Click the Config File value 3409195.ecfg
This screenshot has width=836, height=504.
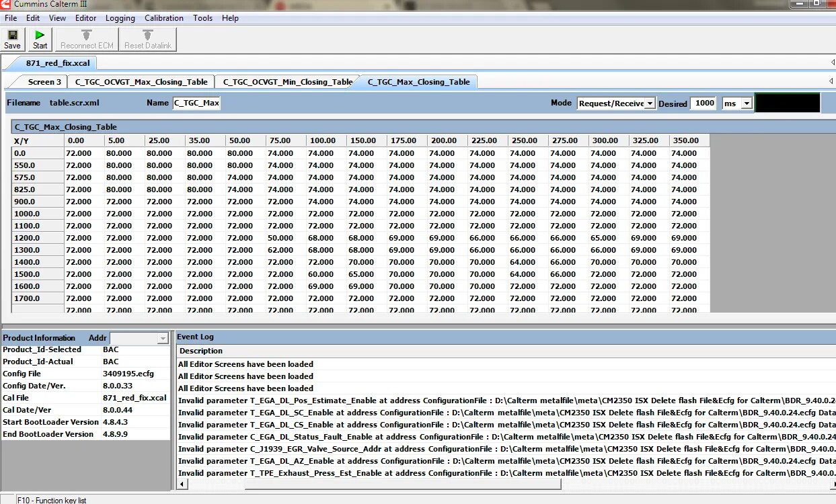point(128,374)
